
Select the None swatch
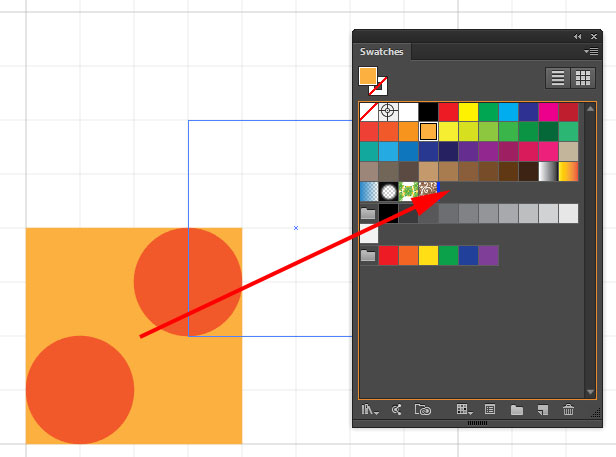pyautogui.click(x=369, y=111)
